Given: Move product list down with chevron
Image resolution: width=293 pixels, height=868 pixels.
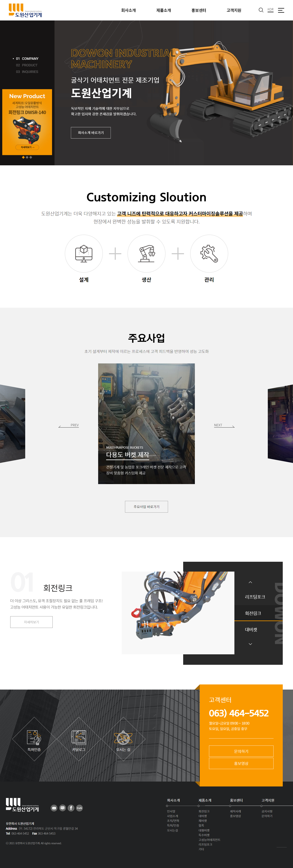Looking at the screenshot, I should click(x=250, y=644).
